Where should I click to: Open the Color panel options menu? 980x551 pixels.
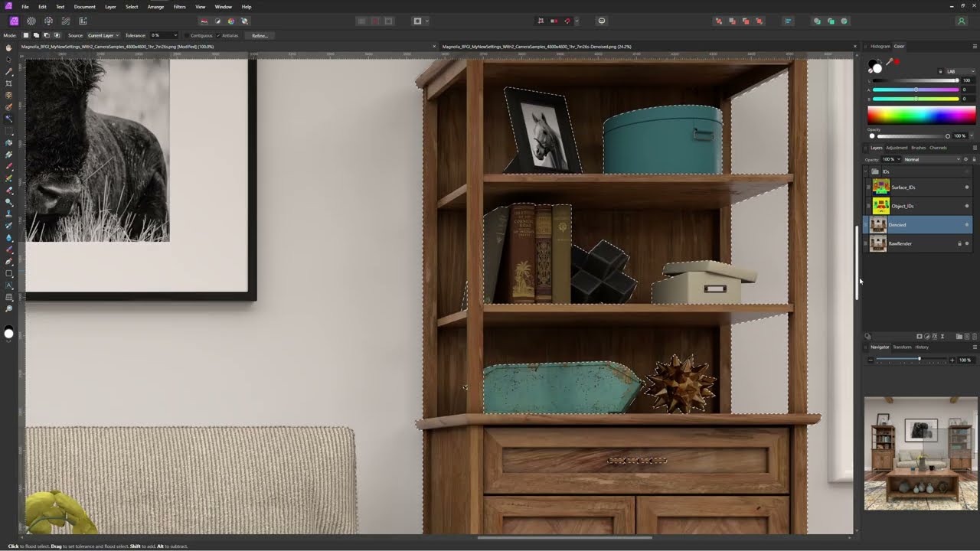pos(975,47)
